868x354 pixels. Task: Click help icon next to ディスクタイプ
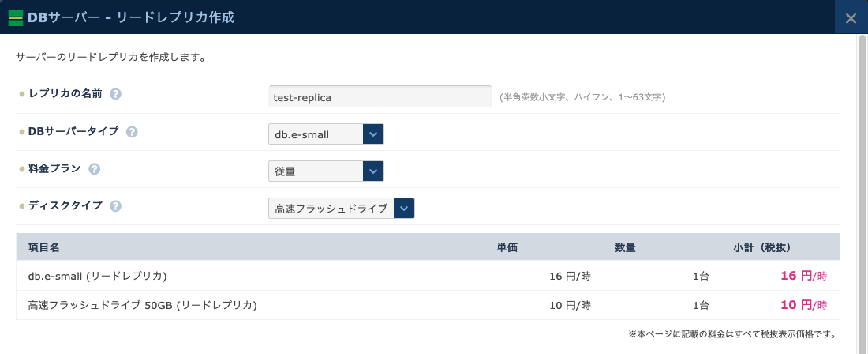tap(116, 206)
